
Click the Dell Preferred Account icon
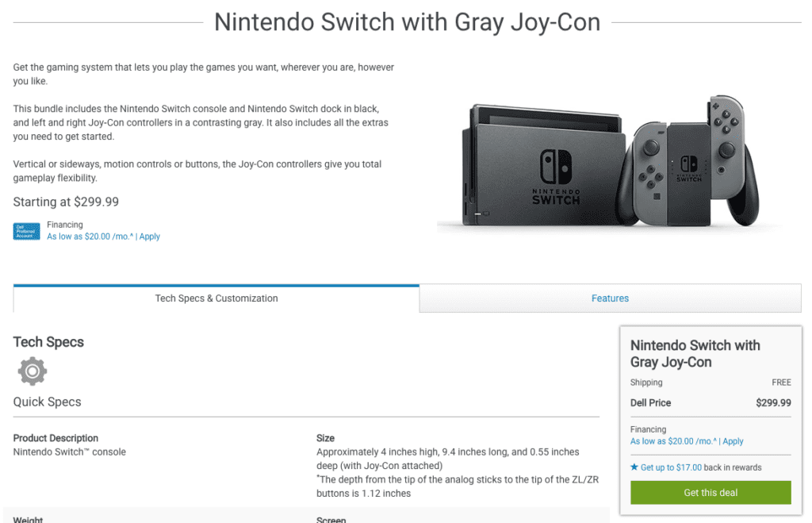pyautogui.click(x=26, y=231)
